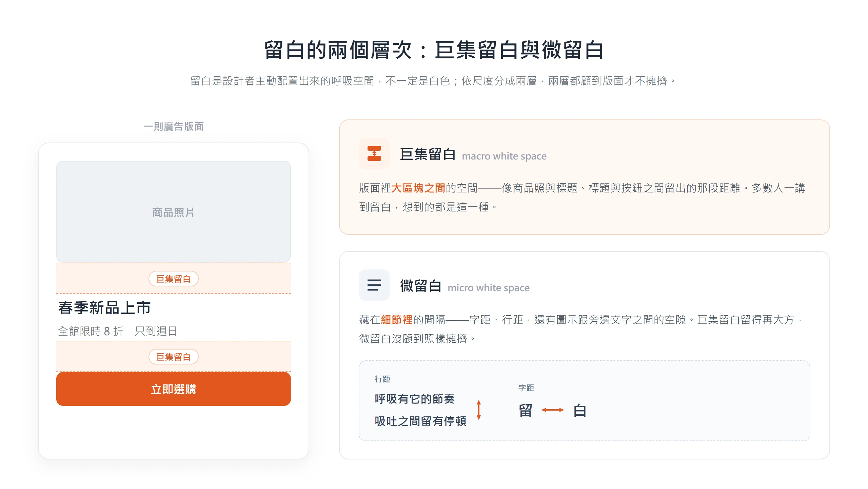Click the 白 character in letter-spacing demo
This screenshot has width=868, height=489.
[x=580, y=410]
